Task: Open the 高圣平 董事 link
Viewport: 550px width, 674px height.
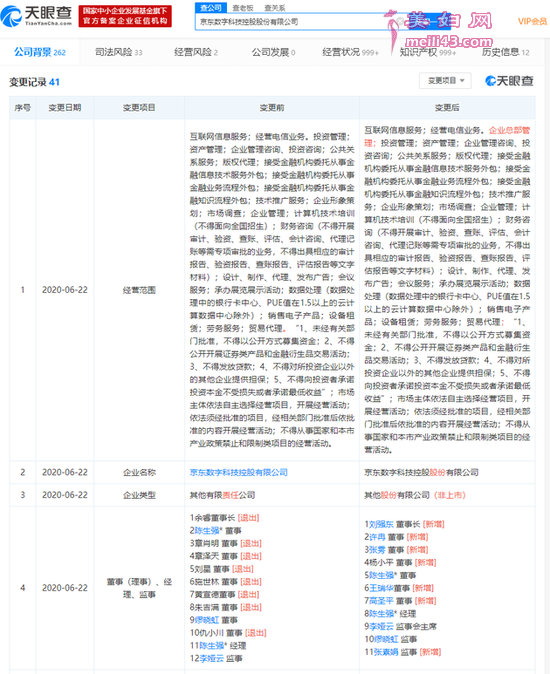Action: point(381,601)
